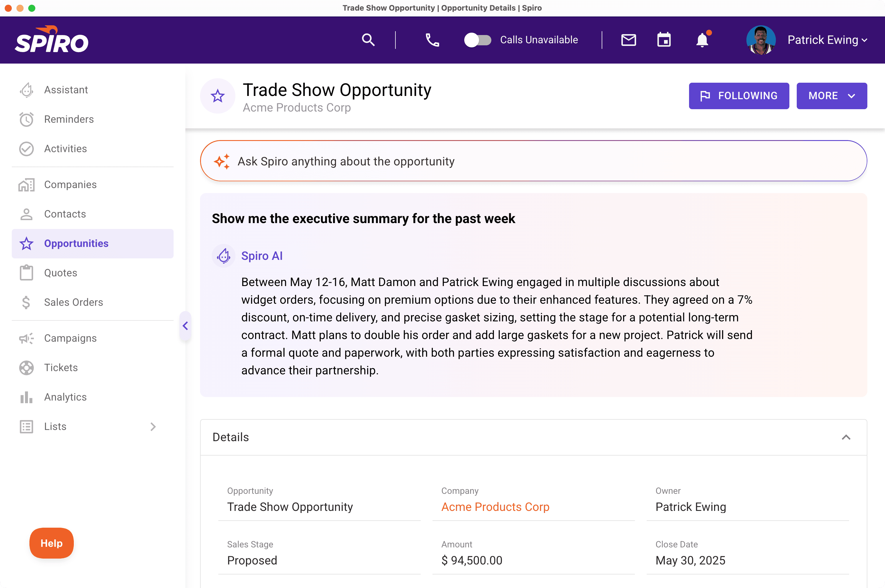
Task: Click the Trade Show Opportunity page title
Action: [337, 90]
